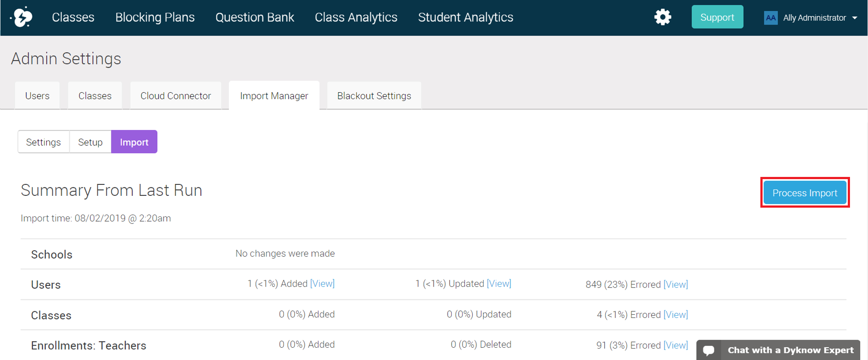This screenshot has width=868, height=360.
Task: Select the purple Import segment
Action: click(x=134, y=142)
